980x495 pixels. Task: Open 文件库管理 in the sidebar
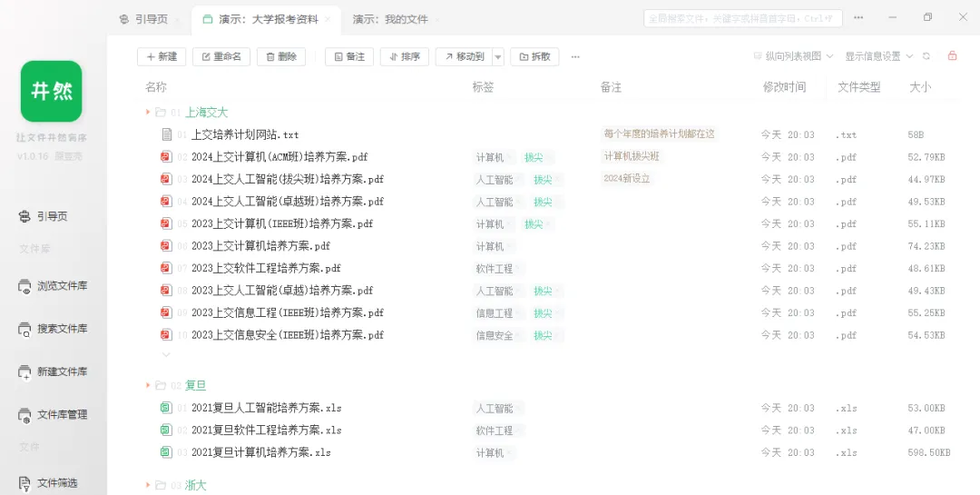click(53, 414)
